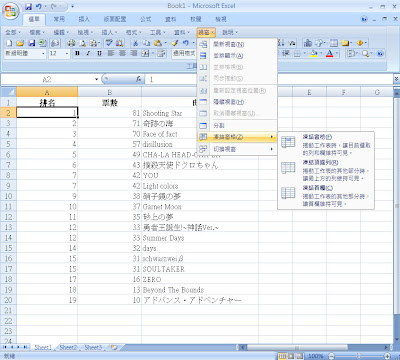Open Customize Quick Access Toolbar arrow
The image size is (400, 360).
(x=73, y=6)
